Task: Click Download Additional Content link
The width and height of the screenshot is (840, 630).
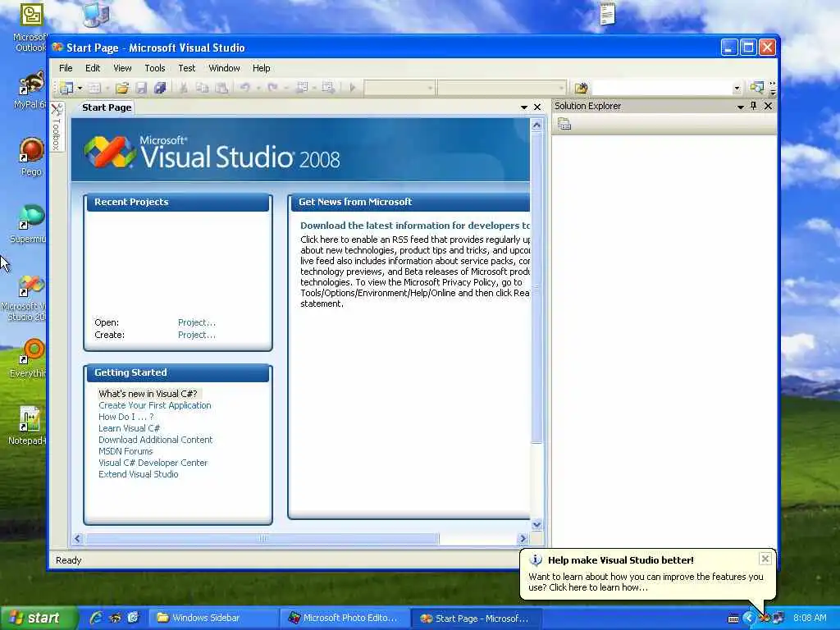Action: tap(155, 440)
